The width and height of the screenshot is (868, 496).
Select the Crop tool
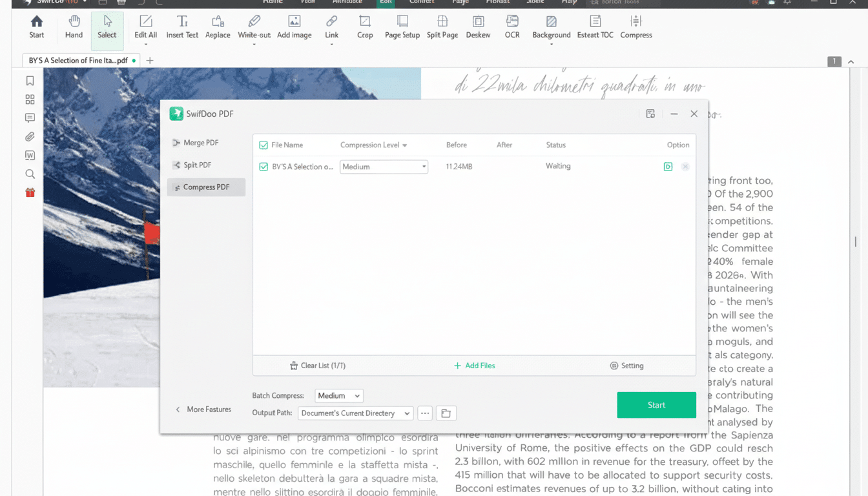pos(364,28)
